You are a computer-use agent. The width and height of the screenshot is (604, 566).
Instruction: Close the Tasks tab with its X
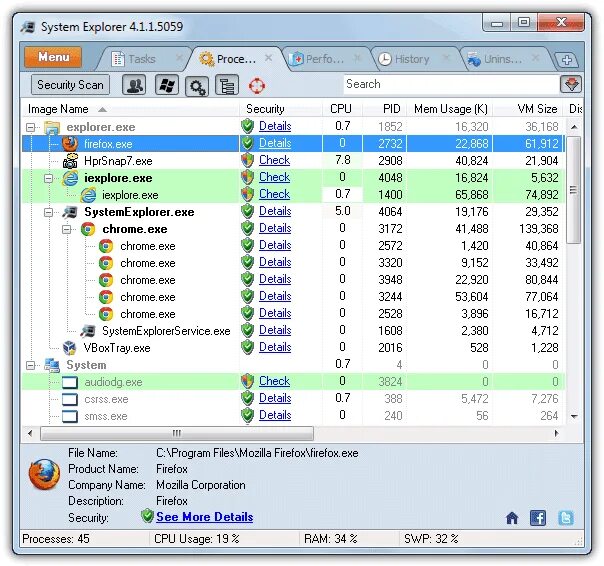coord(179,58)
